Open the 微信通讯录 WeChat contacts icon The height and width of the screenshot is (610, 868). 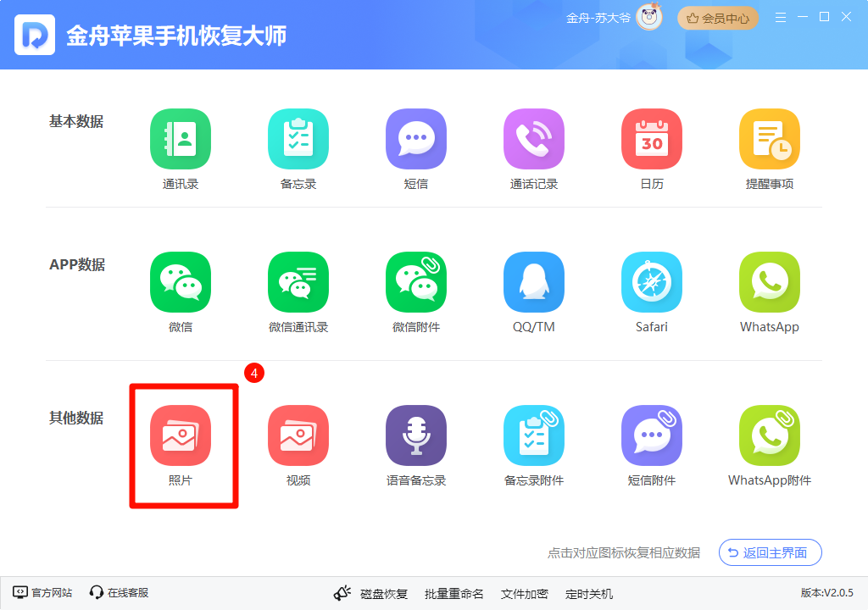pos(298,282)
